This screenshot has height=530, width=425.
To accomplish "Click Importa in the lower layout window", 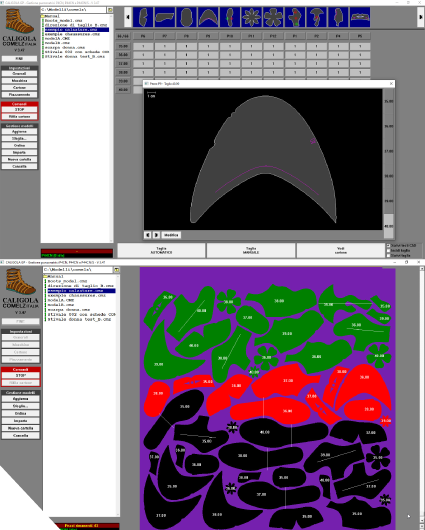I will tap(21, 421).
